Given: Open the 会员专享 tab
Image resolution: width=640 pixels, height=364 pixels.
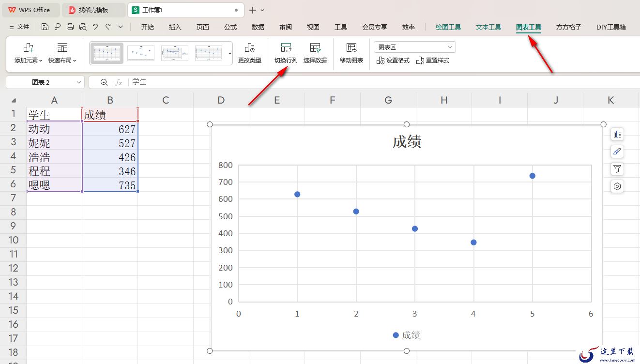Looking at the screenshot, I should click(x=375, y=27).
